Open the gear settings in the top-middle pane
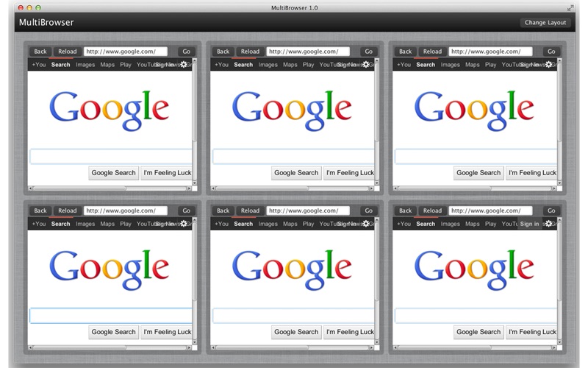This screenshot has height=368, width=588. pos(366,65)
